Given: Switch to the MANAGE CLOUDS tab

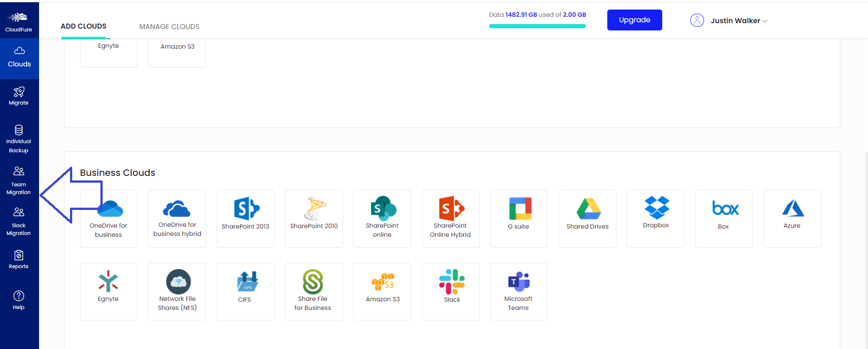Looking at the screenshot, I should (169, 27).
